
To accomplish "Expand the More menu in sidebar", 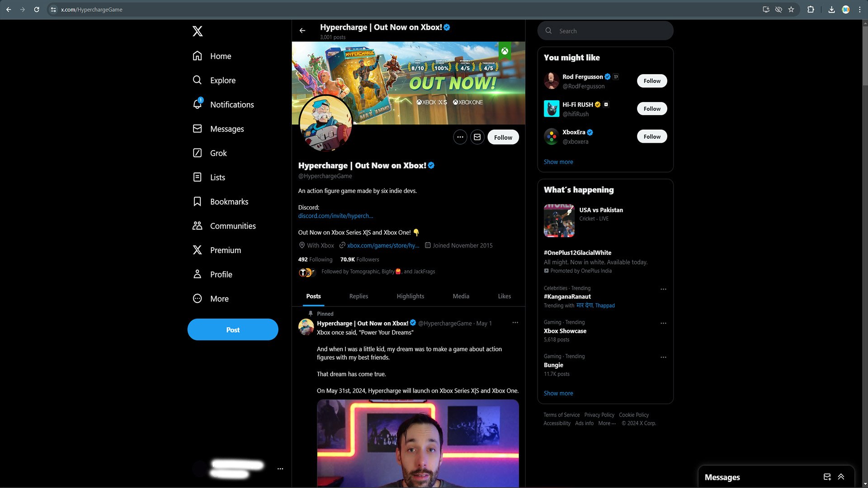I will [x=211, y=299].
